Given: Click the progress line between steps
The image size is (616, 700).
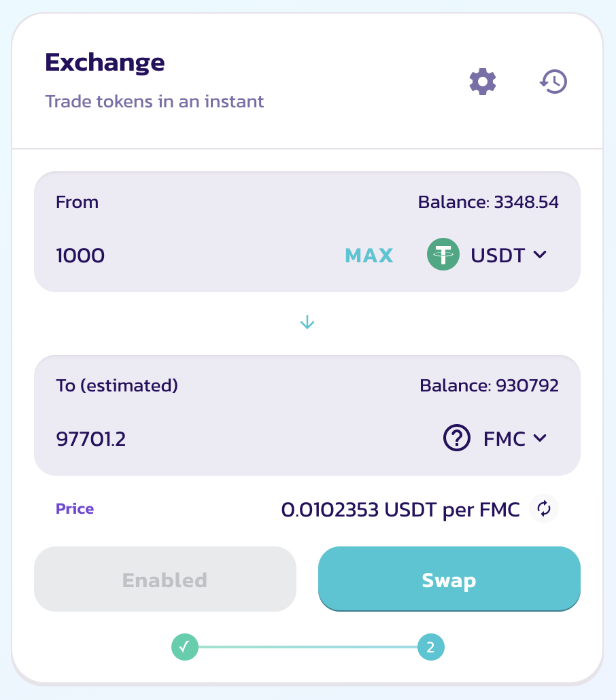Looking at the screenshot, I should click(x=308, y=647).
